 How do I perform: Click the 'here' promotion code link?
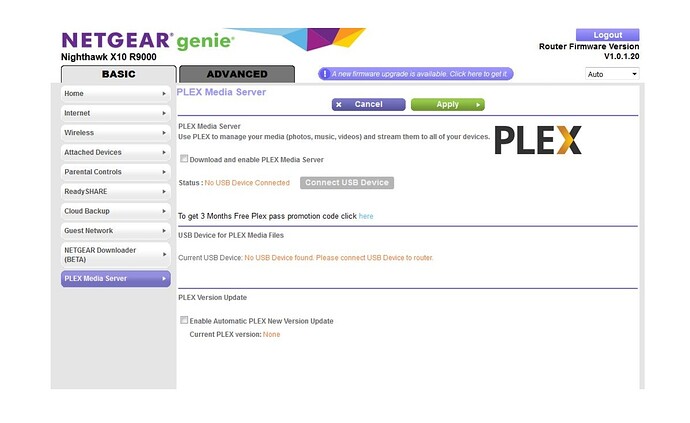tap(366, 216)
